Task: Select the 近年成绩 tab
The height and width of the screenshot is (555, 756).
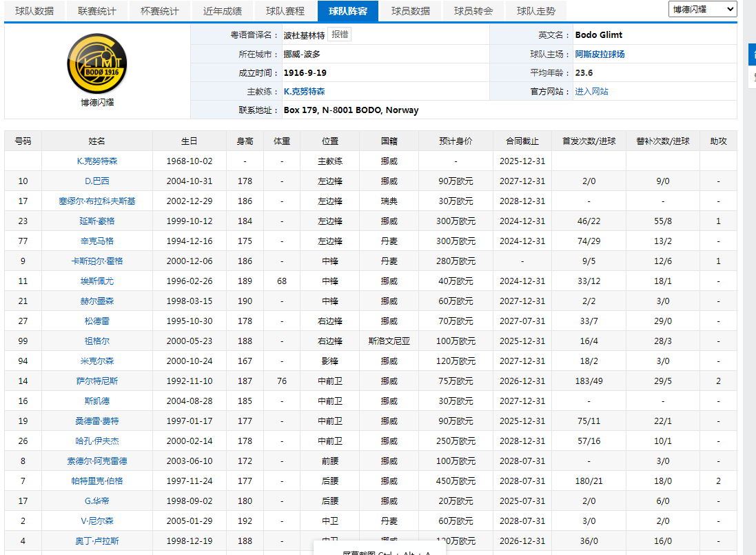Action: 223,11
